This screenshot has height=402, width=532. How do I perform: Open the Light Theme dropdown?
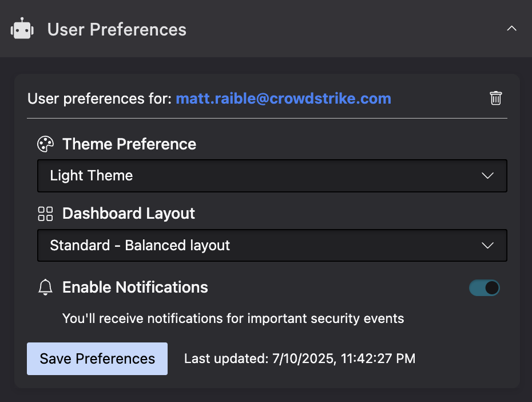pyautogui.click(x=272, y=176)
